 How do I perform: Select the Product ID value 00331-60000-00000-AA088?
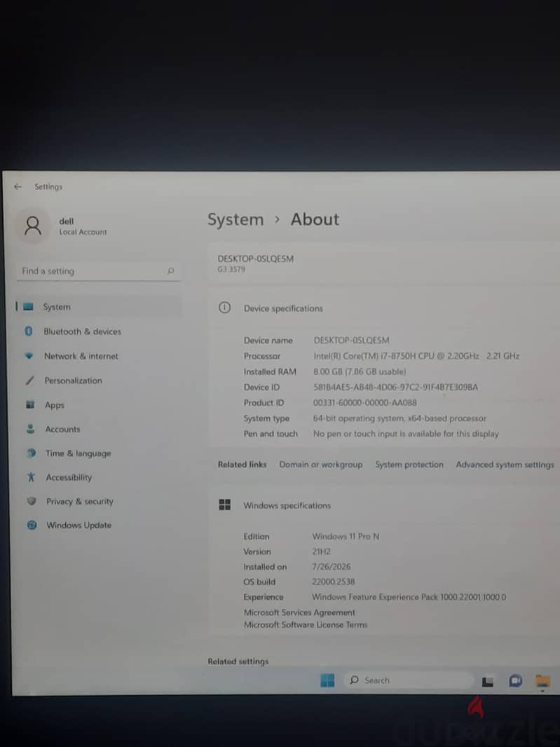coord(364,402)
